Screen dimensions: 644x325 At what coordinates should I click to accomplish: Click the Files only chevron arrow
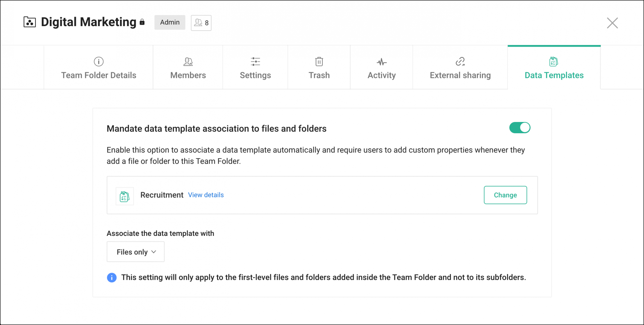coord(154,252)
